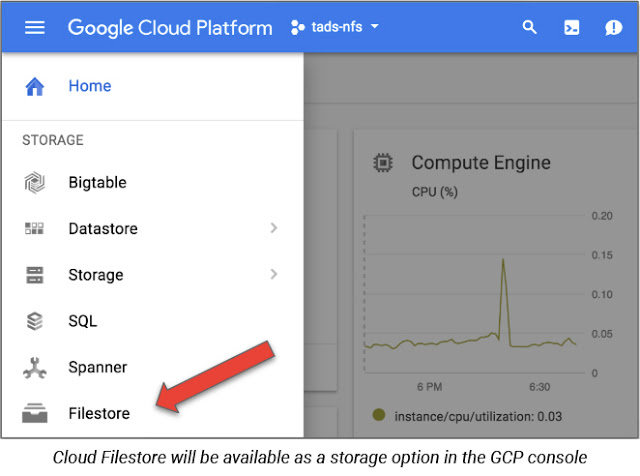640x476 pixels.
Task: Go to Home in the menu
Action: point(90,86)
